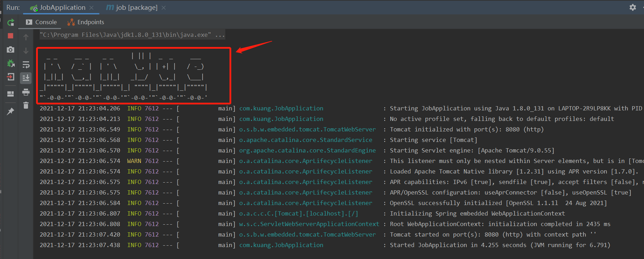Click "APR/OpenSSL configuration" log message
Image resolution: width=644 pixels, height=259 pixels.
pos(511,192)
